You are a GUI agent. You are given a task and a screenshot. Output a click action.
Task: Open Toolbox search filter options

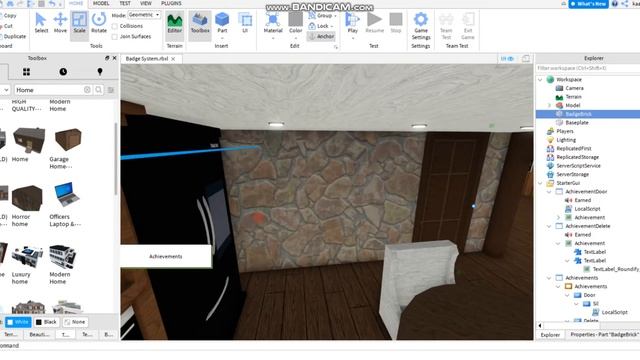click(x=111, y=90)
